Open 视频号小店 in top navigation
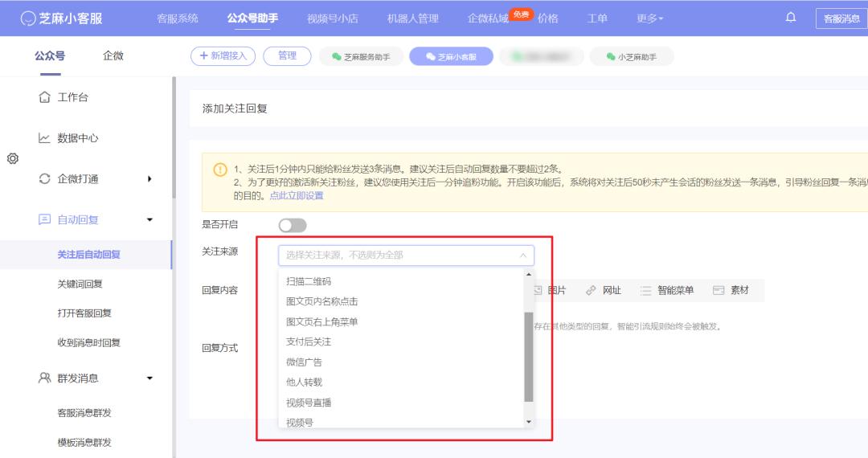This screenshot has height=458, width=868. (x=333, y=18)
